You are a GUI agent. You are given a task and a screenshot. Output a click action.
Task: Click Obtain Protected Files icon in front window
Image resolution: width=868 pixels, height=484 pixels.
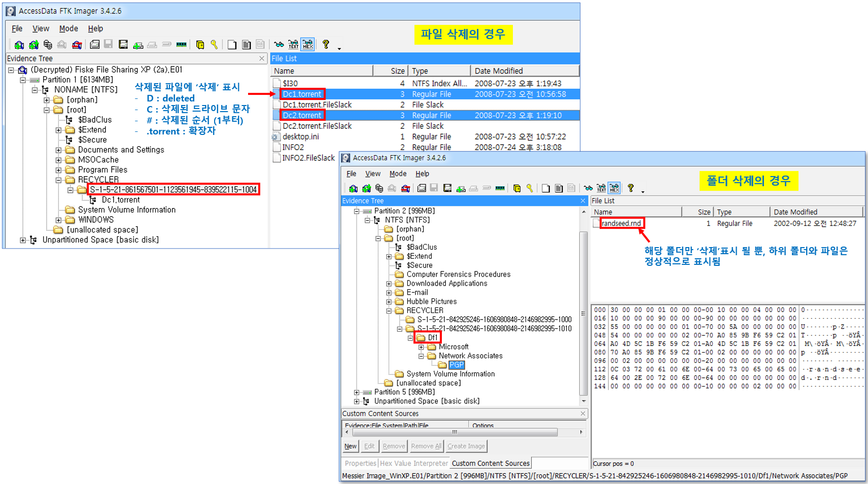[x=517, y=188]
